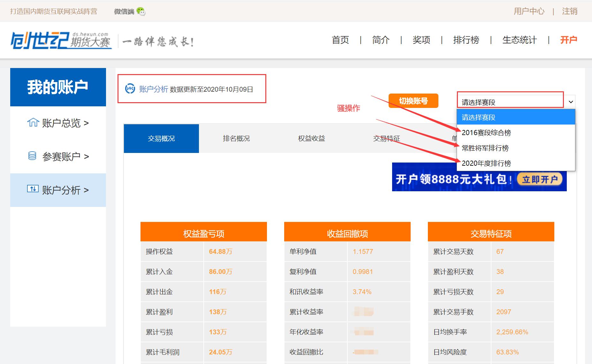Click the 用户中心 user center link
Image resolution: width=592 pixels, height=364 pixels.
[528, 11]
